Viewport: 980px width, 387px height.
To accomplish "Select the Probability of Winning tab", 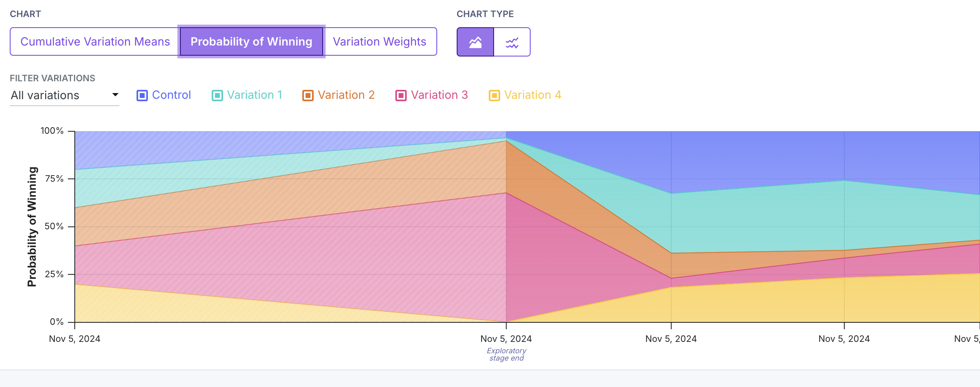I will click(252, 41).
